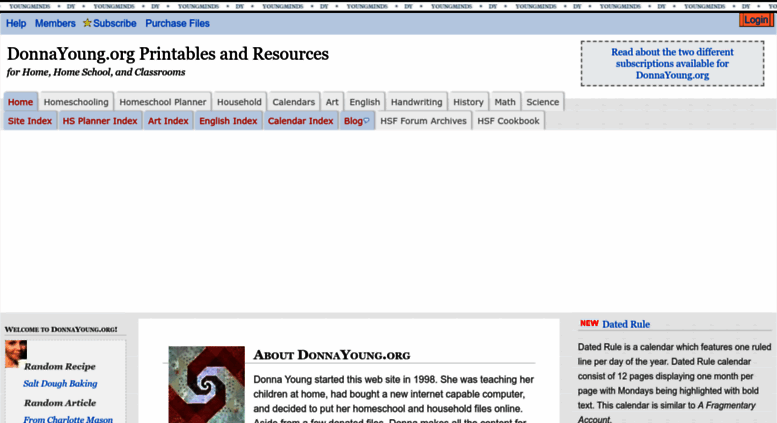Select the Home tab

coord(20,102)
